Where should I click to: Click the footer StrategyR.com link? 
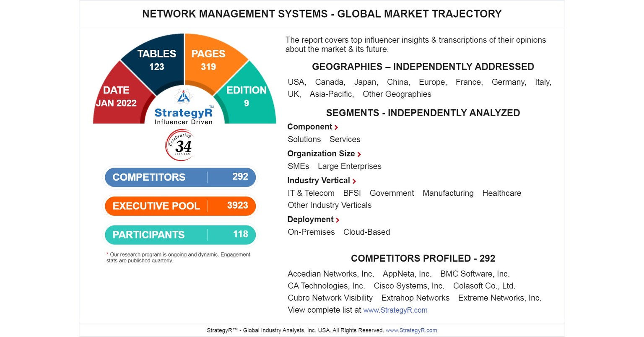coord(410,330)
